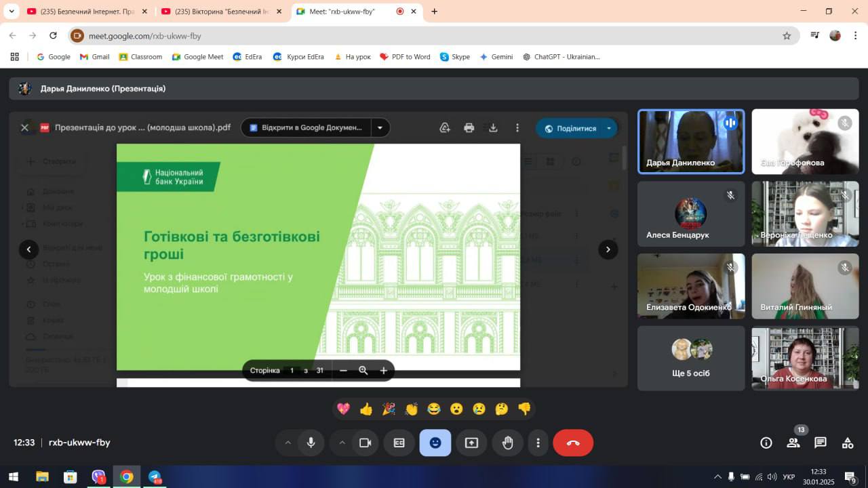
Task: Open the emoji reactions button
Action: point(435,443)
